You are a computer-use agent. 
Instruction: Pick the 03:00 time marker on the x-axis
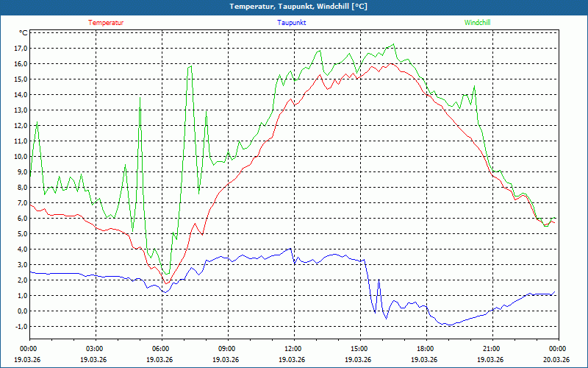point(95,349)
